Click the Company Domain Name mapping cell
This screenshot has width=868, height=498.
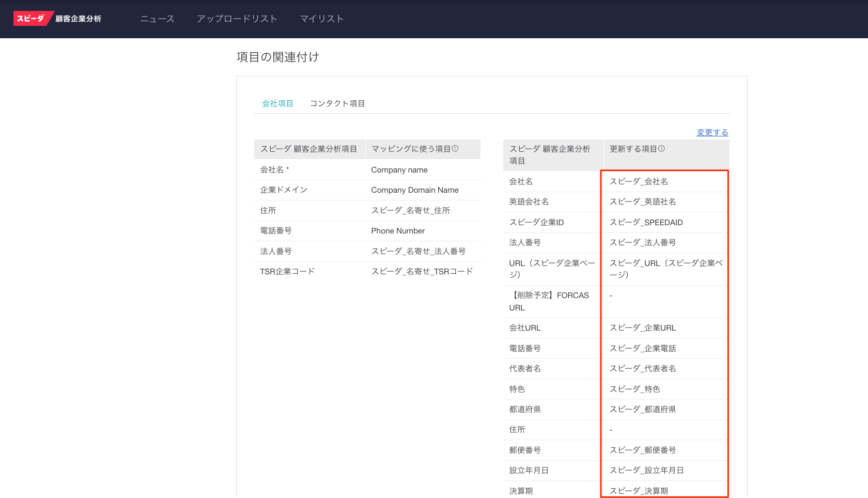414,190
